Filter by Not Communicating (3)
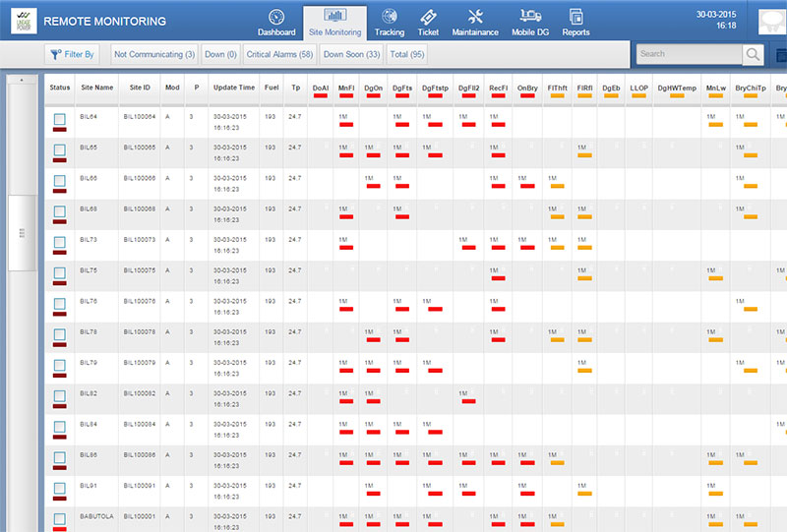Image resolution: width=787 pixels, height=532 pixels. coord(154,54)
